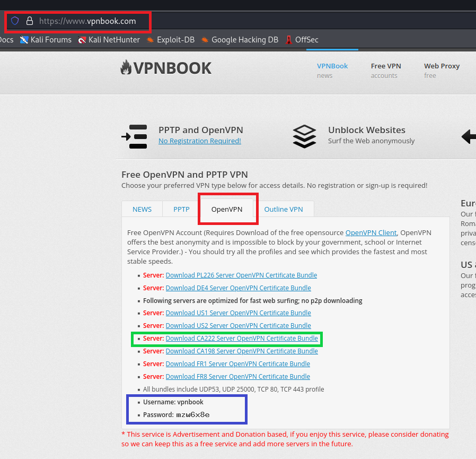Click the No Registration Required link
Image resolution: width=476 pixels, height=459 pixels.
[199, 141]
